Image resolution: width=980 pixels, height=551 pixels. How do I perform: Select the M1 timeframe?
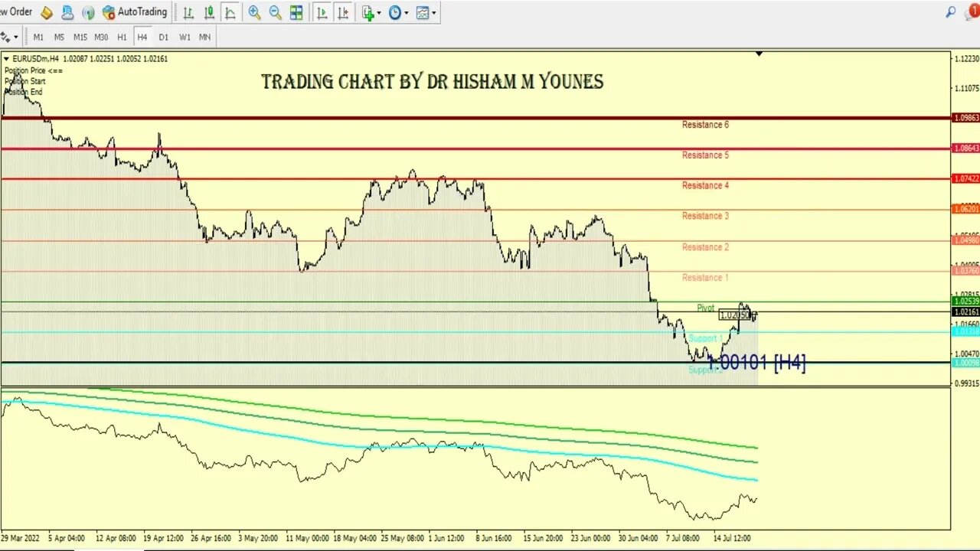pos(38,37)
